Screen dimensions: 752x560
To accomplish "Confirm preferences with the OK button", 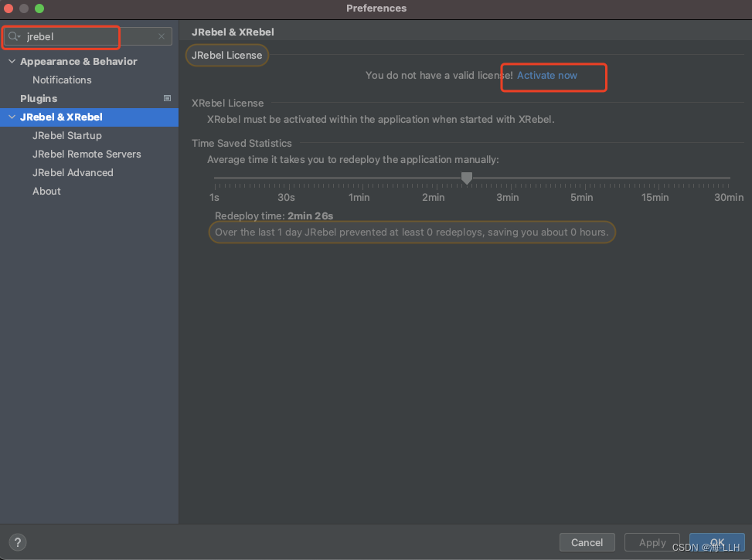I will click(717, 542).
